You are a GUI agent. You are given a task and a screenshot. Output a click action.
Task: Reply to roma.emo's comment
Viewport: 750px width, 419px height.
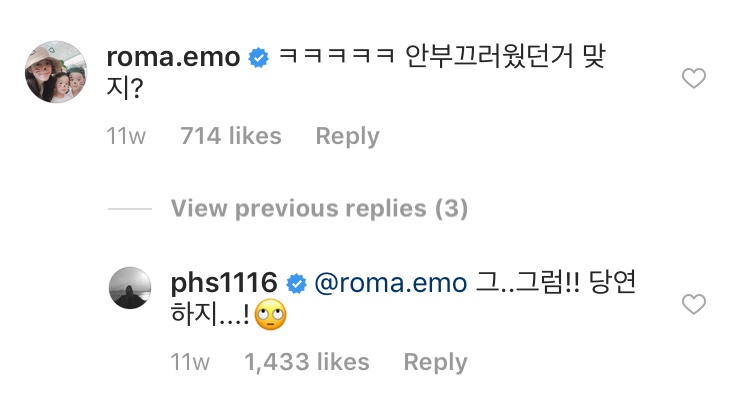point(347,136)
